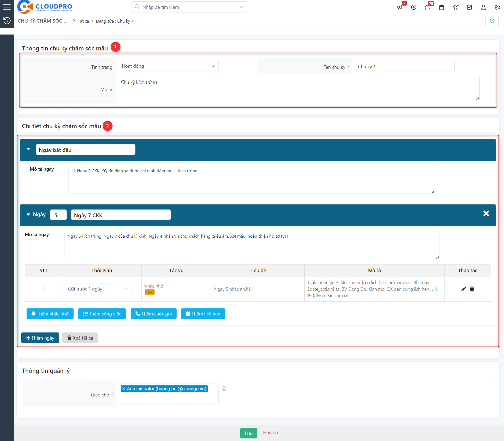The width and height of the screenshot is (504, 441).
Task: Open the Gửi trước 1 ngày dropdown
Action: tap(98, 289)
